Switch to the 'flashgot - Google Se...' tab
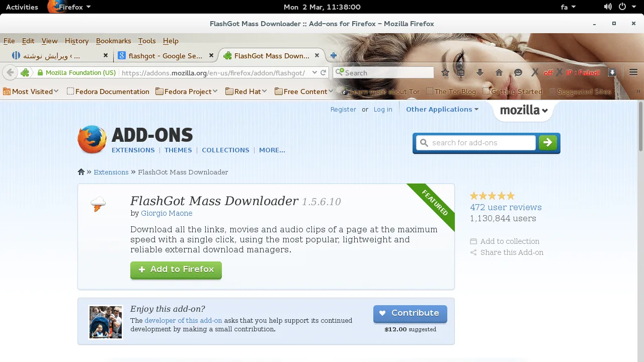 [x=166, y=56]
